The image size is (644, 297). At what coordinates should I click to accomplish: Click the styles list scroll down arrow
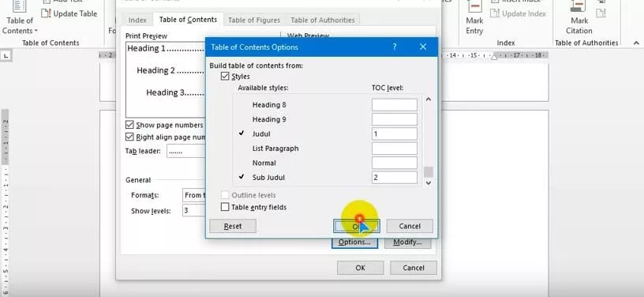click(x=429, y=183)
